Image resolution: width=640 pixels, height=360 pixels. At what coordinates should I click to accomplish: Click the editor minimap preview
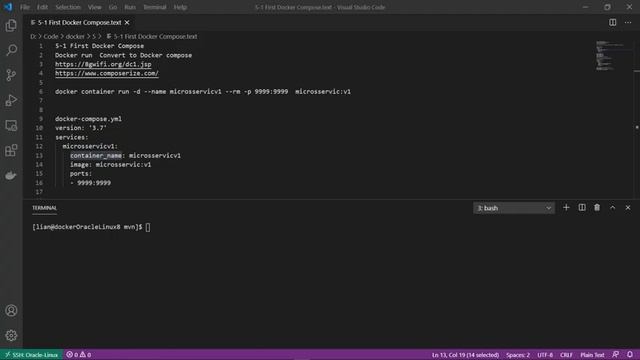click(609, 56)
